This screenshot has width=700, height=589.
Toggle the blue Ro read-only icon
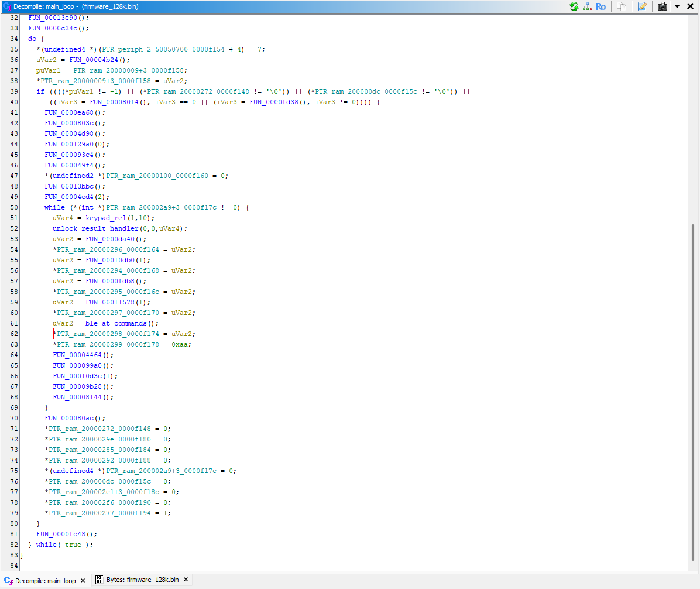pyautogui.click(x=601, y=6)
